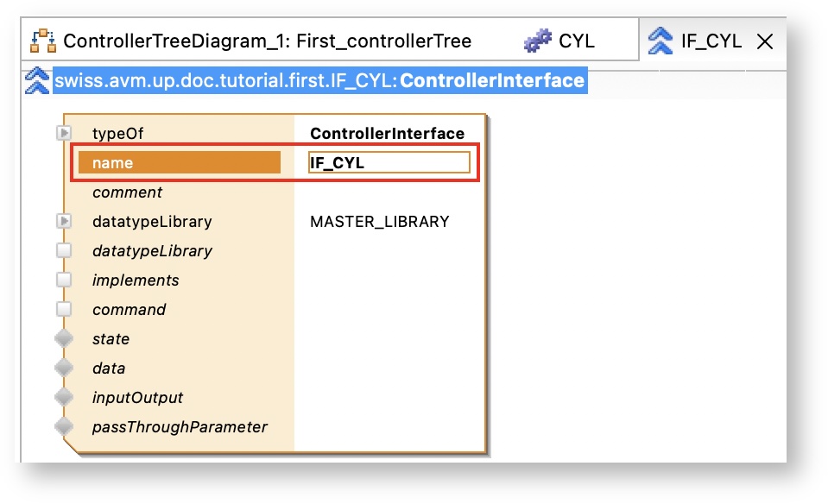This screenshot has height=504, width=828.
Task: Open the CYL tab
Action: (576, 41)
